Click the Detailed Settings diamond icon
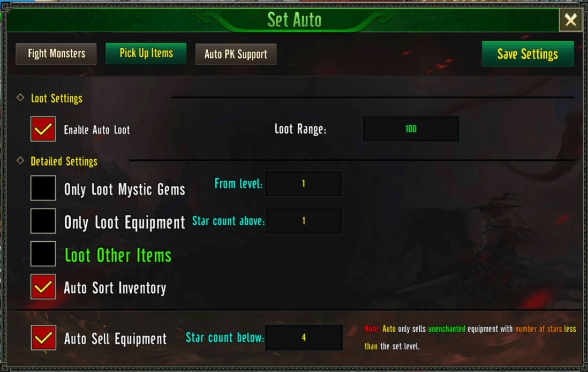The width and height of the screenshot is (588, 372). 21,161
